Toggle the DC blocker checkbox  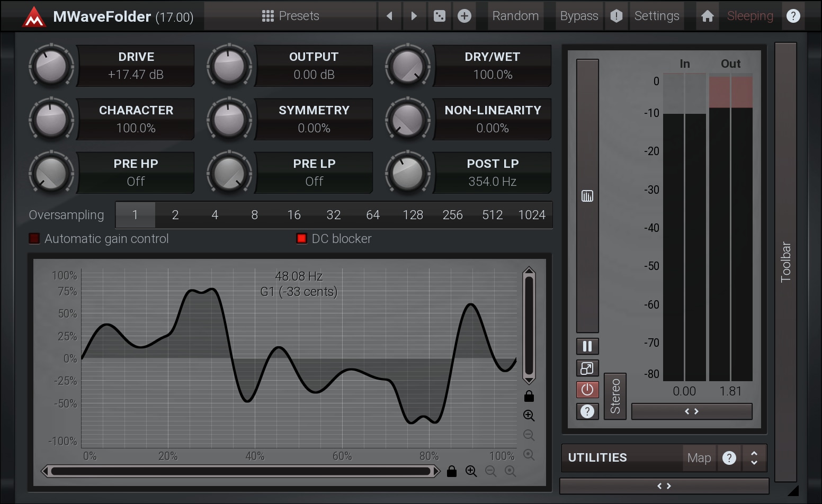coord(301,239)
